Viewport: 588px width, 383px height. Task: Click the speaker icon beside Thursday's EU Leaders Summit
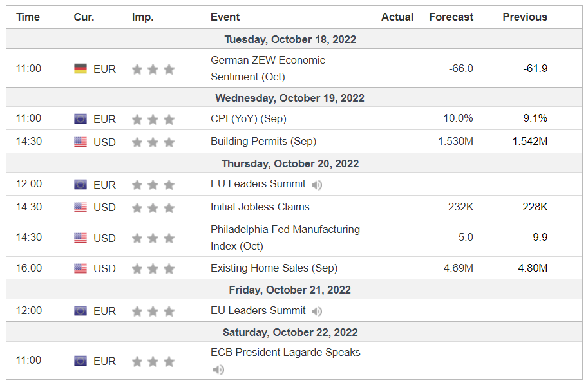point(317,185)
